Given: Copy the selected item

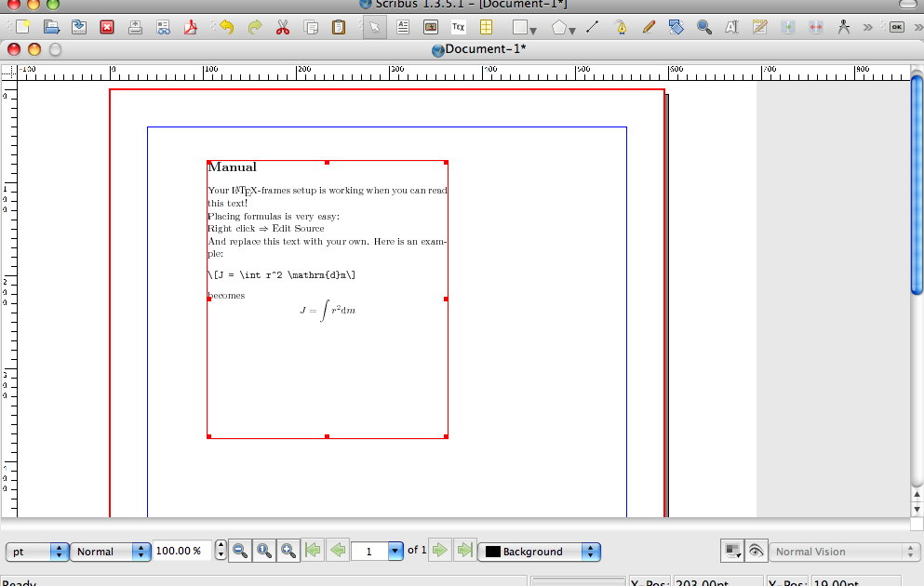Looking at the screenshot, I should point(311,27).
